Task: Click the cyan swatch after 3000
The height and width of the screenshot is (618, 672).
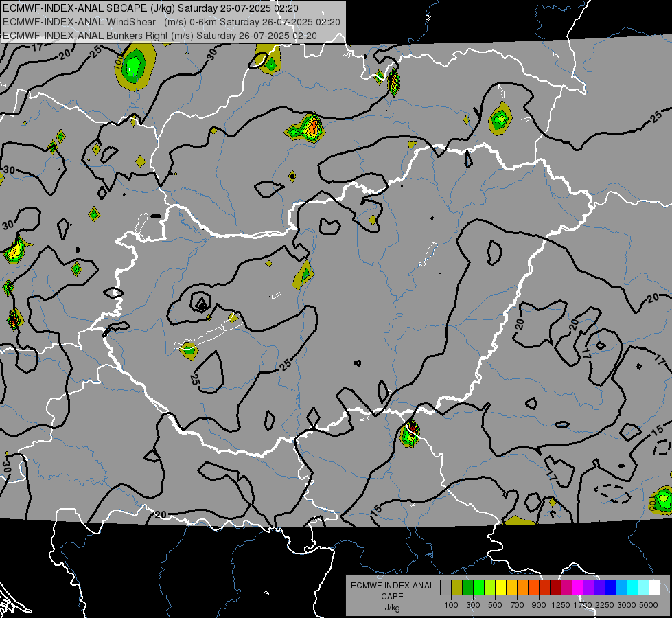Action: (x=633, y=588)
